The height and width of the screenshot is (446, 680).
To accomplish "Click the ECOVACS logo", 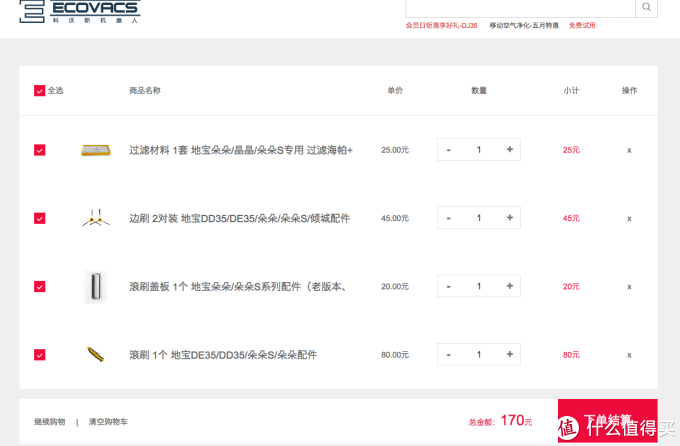I will [x=79, y=11].
